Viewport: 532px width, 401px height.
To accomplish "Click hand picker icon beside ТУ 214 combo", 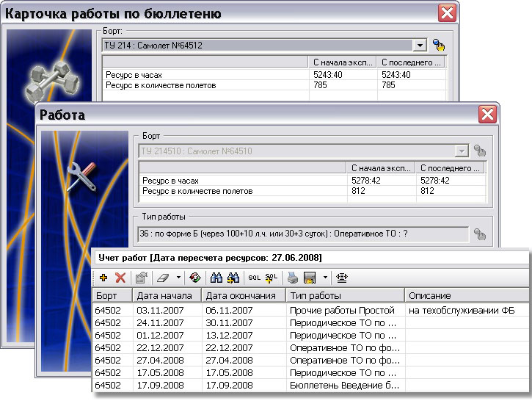I will pyautogui.click(x=440, y=46).
